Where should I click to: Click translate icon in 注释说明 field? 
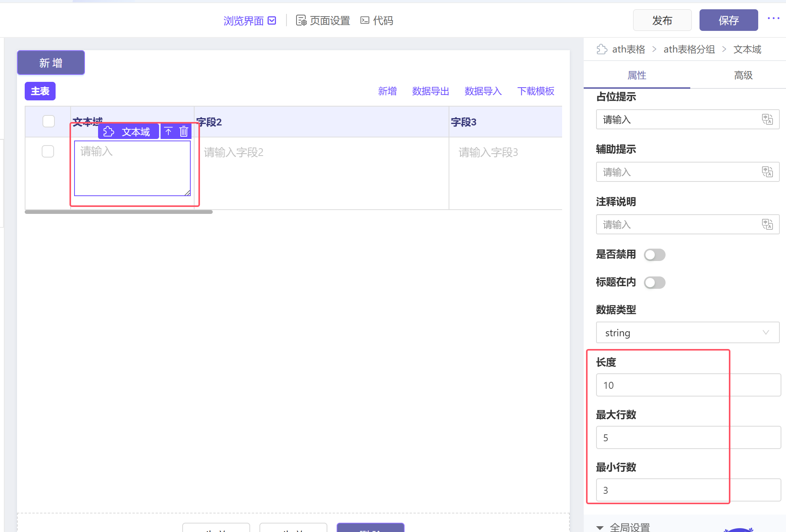767,224
